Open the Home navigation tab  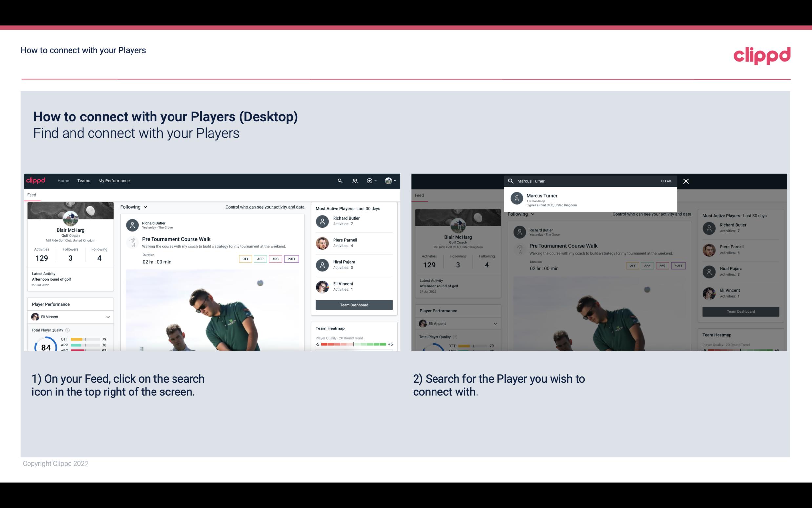(x=63, y=181)
